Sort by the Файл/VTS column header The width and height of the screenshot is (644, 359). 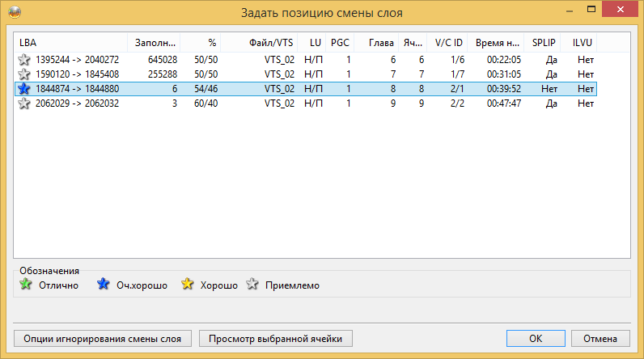[259, 43]
